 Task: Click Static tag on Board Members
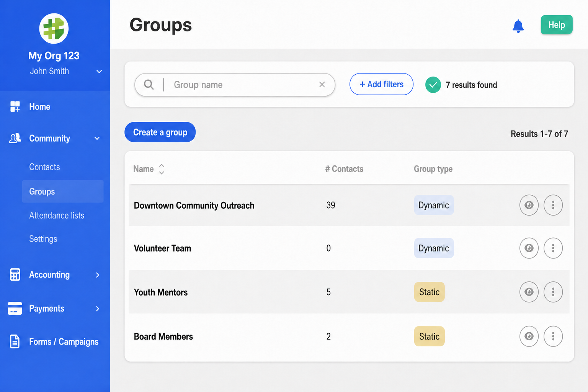430,336
